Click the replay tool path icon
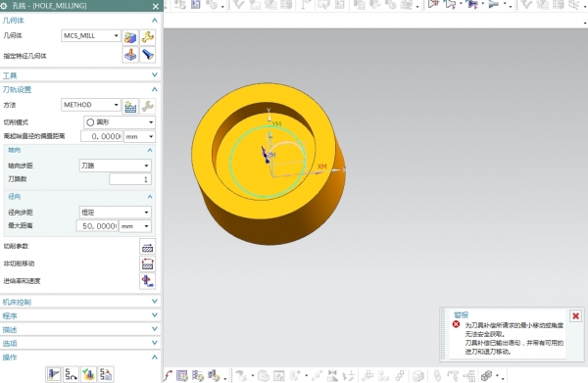This screenshot has width=588, height=383. click(71, 374)
